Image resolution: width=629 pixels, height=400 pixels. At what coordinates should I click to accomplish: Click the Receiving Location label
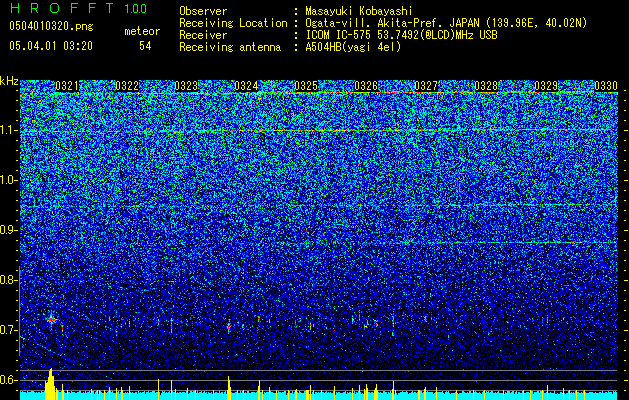pos(233,23)
